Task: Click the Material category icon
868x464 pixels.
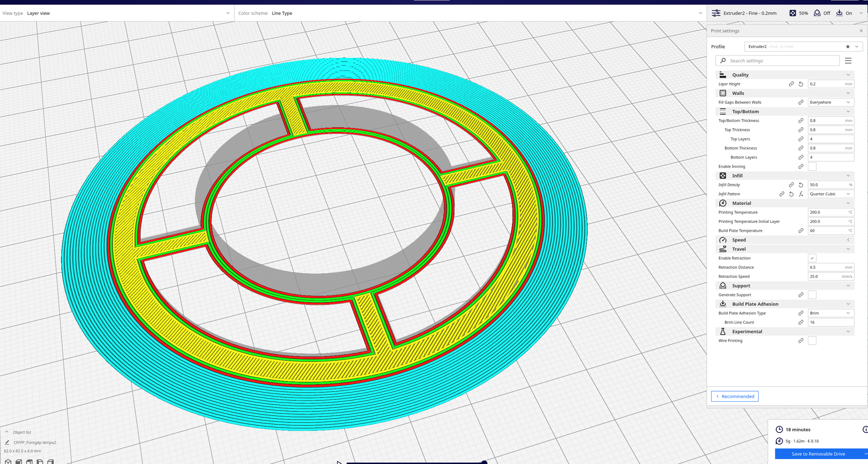Action: click(x=723, y=203)
